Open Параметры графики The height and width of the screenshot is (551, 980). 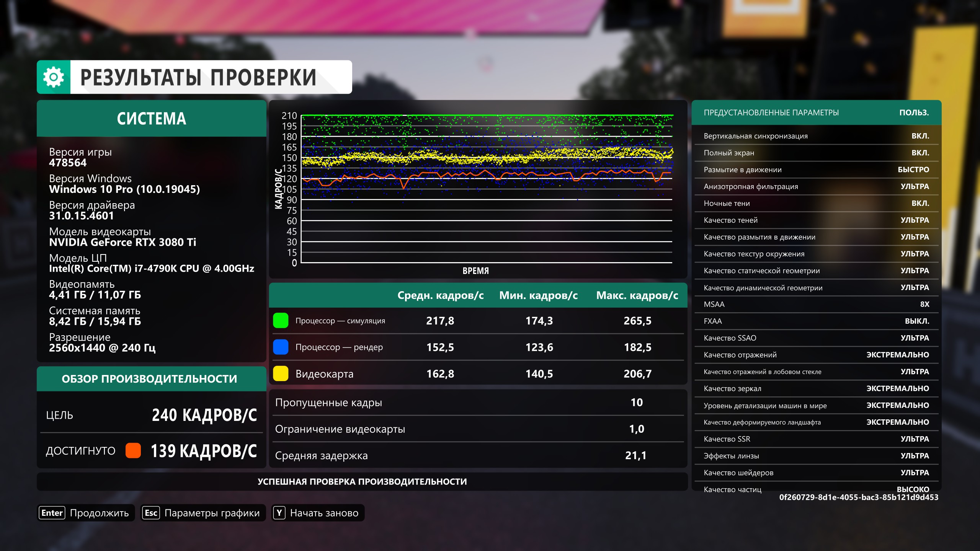tap(212, 513)
